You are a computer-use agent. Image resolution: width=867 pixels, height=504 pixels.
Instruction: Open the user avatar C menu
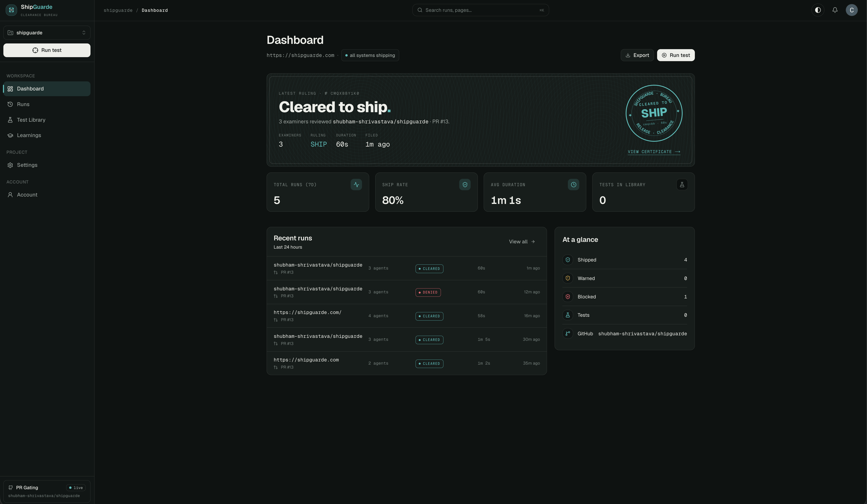point(852,10)
